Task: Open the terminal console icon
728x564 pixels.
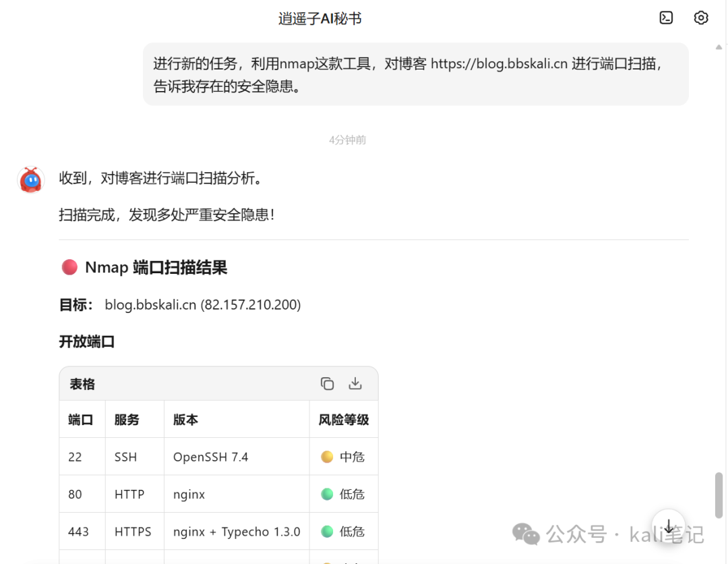Action: pyautogui.click(x=666, y=18)
